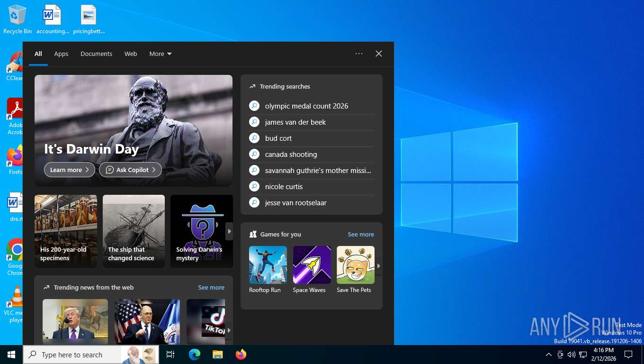Search trending bud cort

(x=312, y=138)
